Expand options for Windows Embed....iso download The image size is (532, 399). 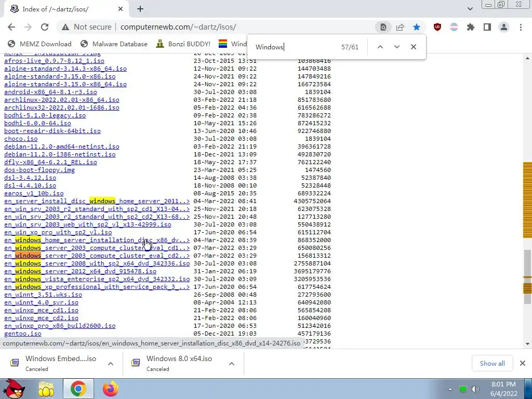click(x=111, y=364)
